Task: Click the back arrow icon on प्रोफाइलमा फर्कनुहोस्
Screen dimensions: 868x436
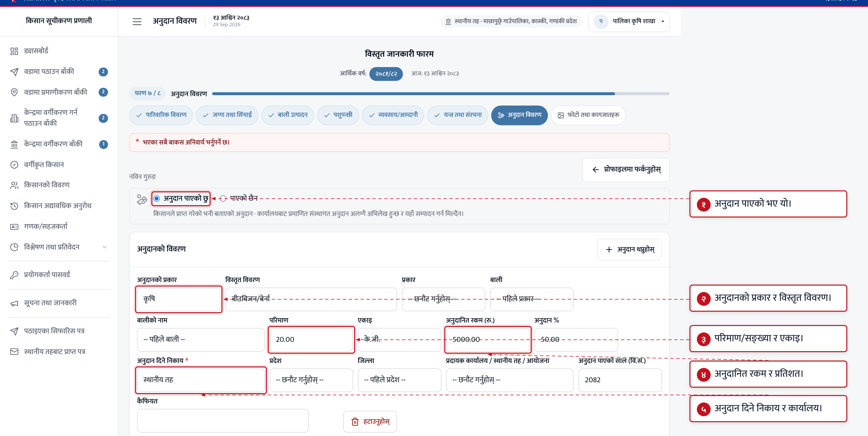Action: [x=596, y=169]
